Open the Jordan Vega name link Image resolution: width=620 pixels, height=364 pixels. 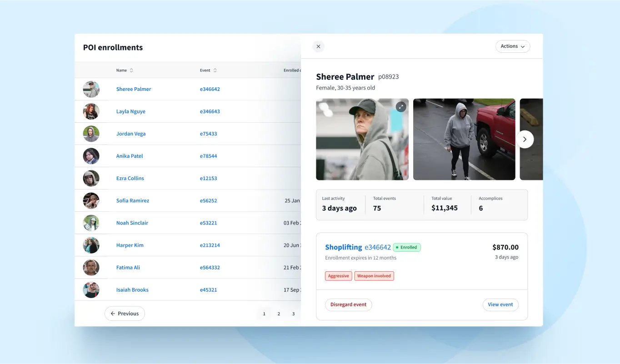click(x=131, y=134)
